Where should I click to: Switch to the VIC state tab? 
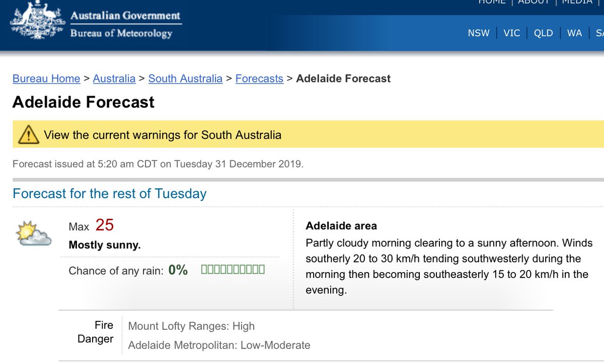pyautogui.click(x=511, y=33)
